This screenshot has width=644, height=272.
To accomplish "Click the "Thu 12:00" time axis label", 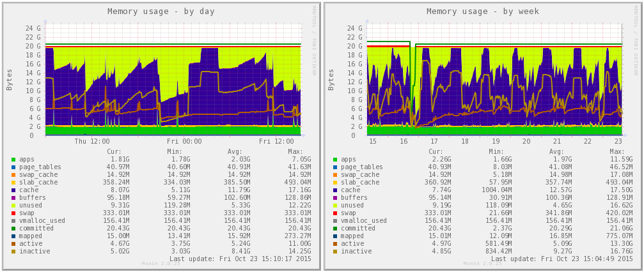I will [x=92, y=141].
